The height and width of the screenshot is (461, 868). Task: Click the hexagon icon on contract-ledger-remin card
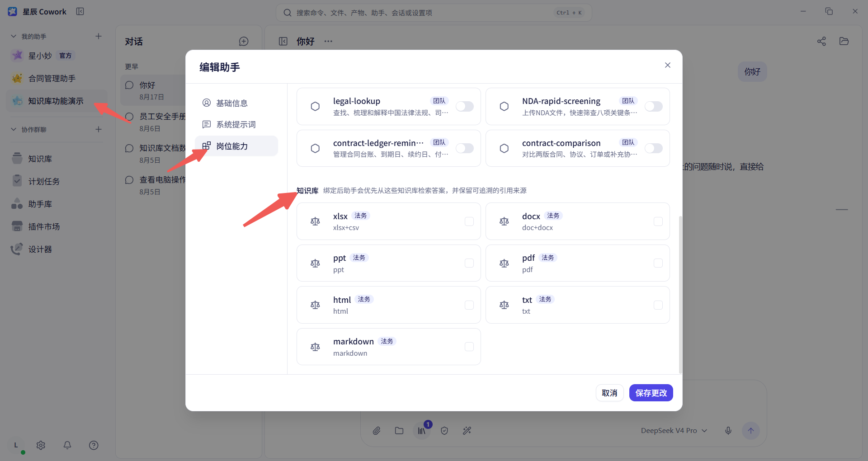tap(315, 148)
